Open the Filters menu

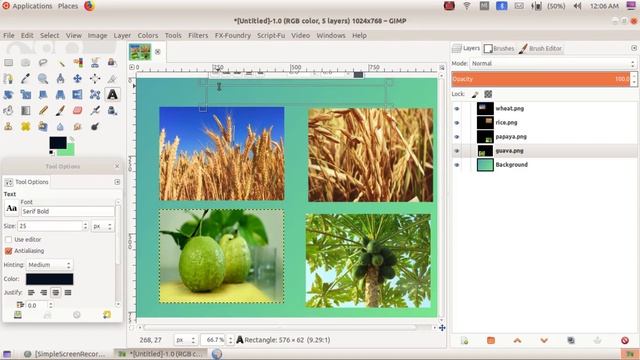click(198, 36)
